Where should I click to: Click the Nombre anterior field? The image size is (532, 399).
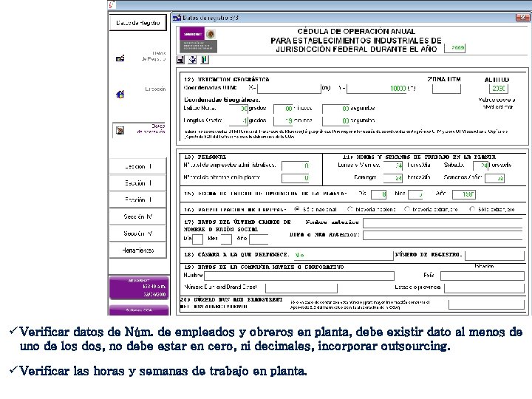coord(443,223)
